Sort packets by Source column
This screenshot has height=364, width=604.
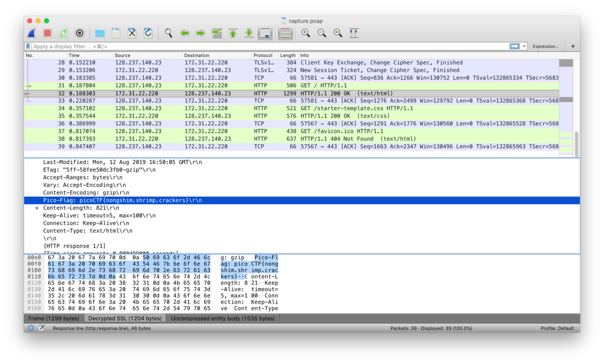pyautogui.click(x=147, y=55)
